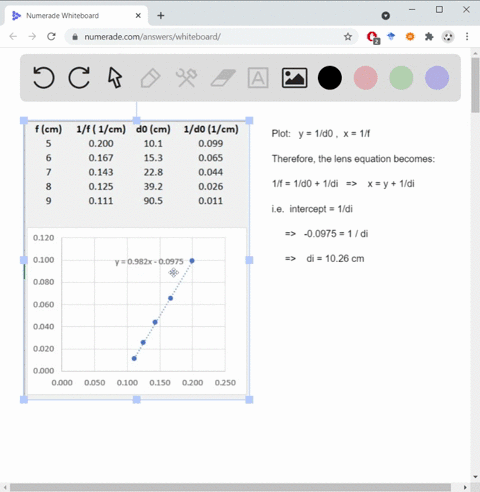Viewport: 480px width, 492px height.
Task: Open the Chrome three-dot menu
Action: pos(467,36)
